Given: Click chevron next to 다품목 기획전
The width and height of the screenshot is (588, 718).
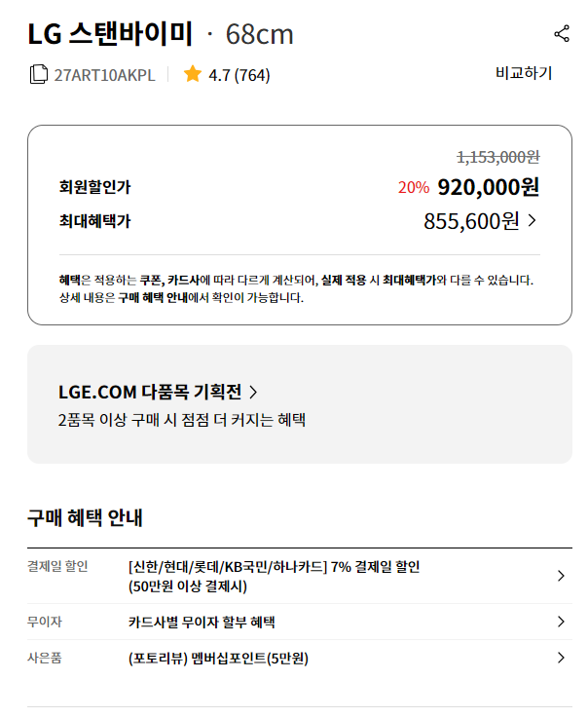Looking at the screenshot, I should click(x=253, y=392).
